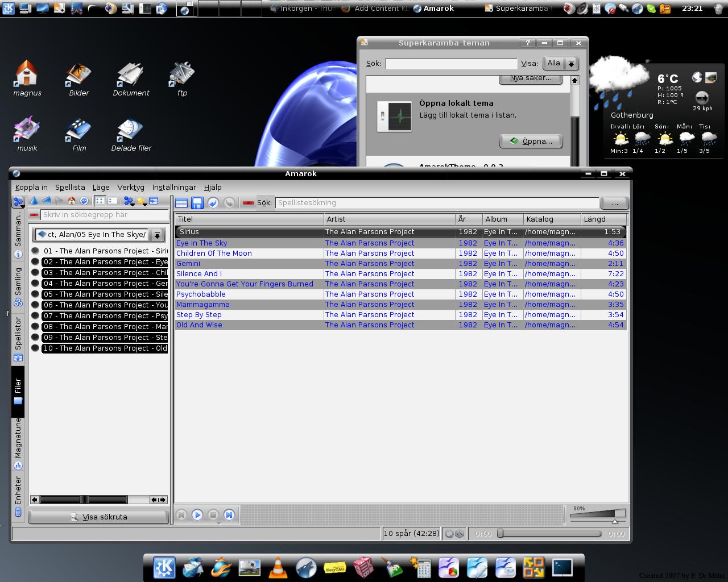Click the file browser Forward arrow
The height and width of the screenshot is (582, 728).
(59, 201)
